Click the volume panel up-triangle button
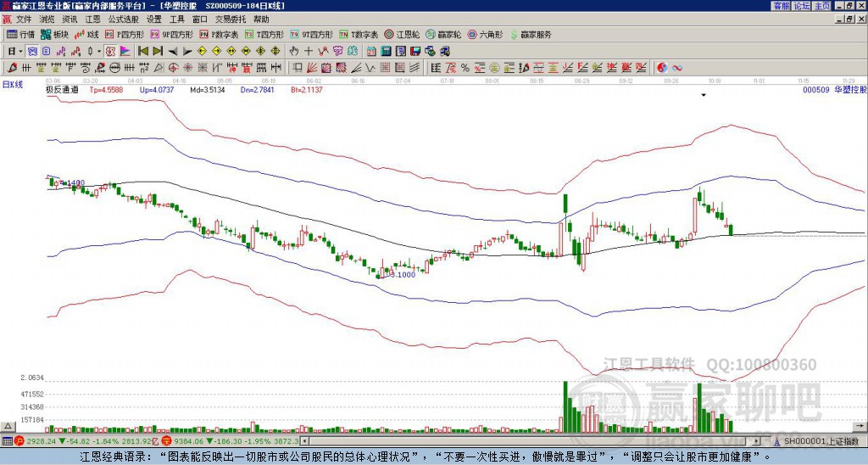 [x=8, y=426]
